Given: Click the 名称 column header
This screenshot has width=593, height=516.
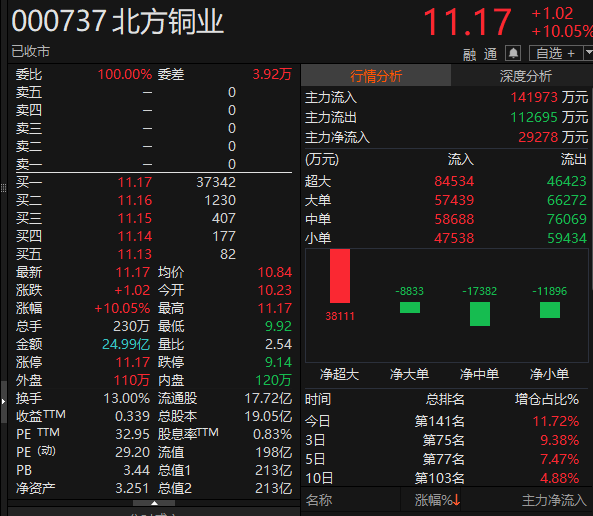Looking at the screenshot, I should (319, 500).
